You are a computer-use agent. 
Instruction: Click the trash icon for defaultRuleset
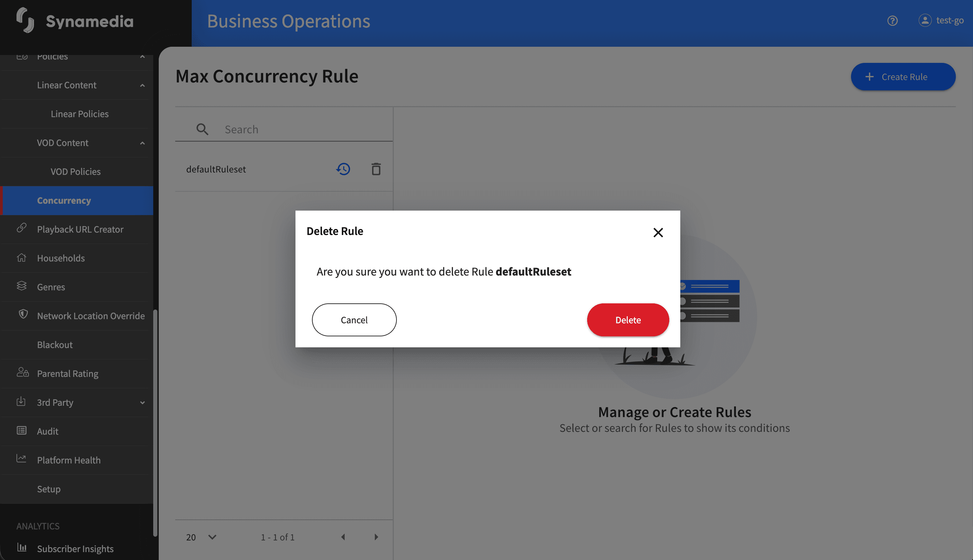point(376,169)
